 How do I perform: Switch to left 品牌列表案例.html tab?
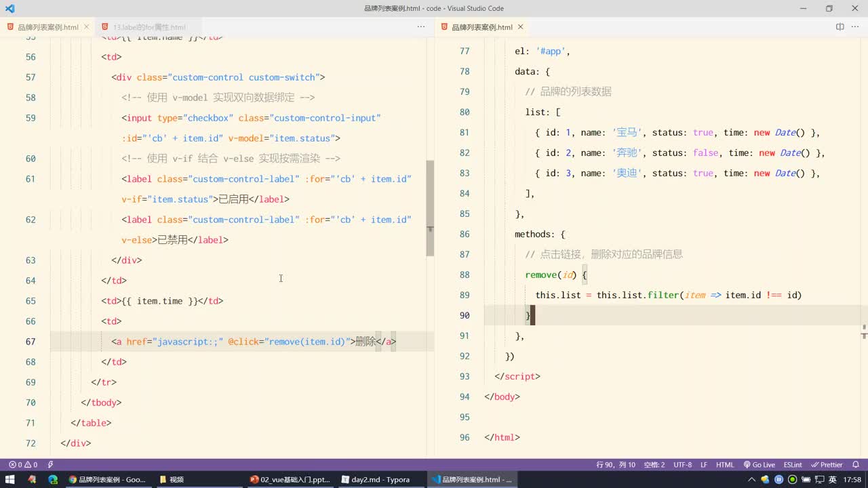[47, 27]
